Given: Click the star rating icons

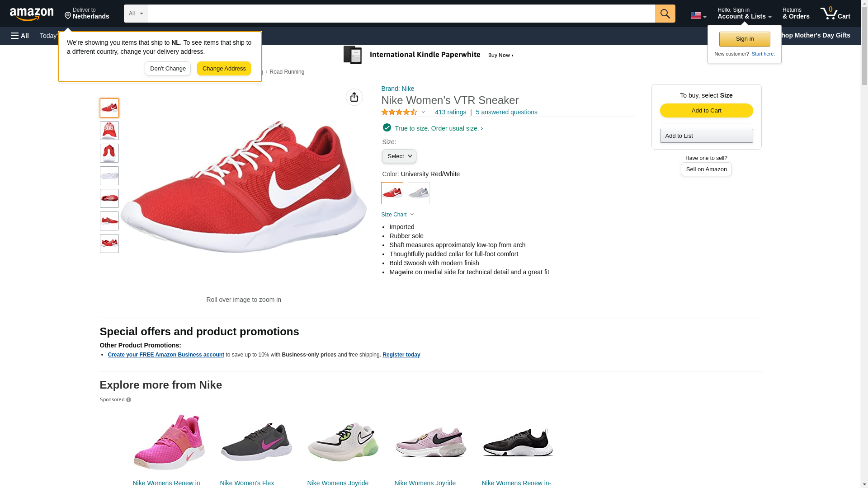Looking at the screenshot, I should [399, 112].
